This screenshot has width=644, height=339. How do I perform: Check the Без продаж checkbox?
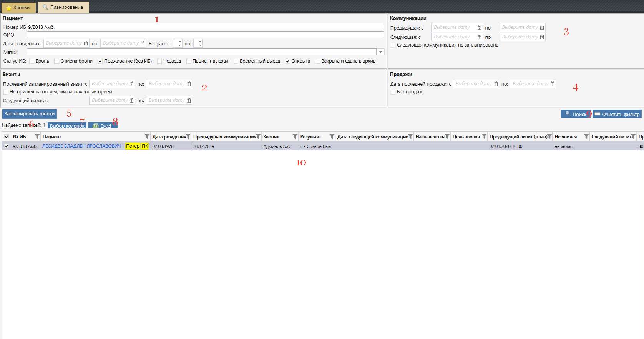click(x=393, y=92)
